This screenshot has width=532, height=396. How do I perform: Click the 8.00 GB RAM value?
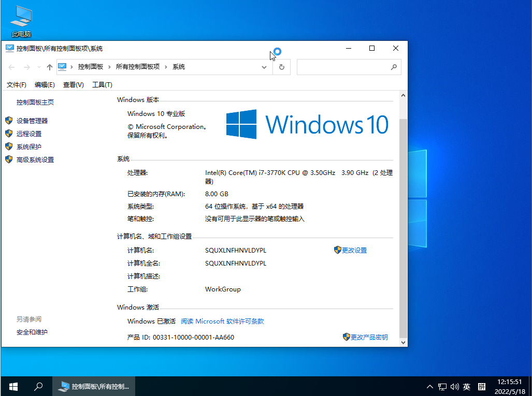point(217,194)
